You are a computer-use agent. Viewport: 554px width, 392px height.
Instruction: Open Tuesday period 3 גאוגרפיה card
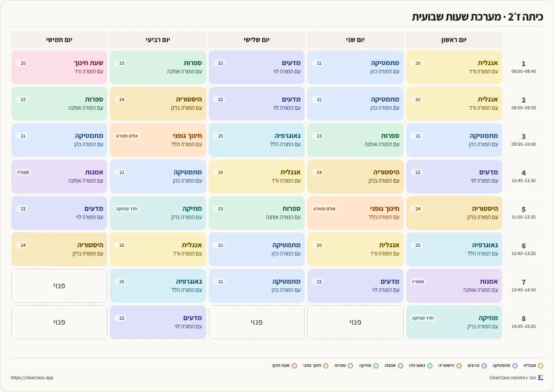(x=256, y=140)
